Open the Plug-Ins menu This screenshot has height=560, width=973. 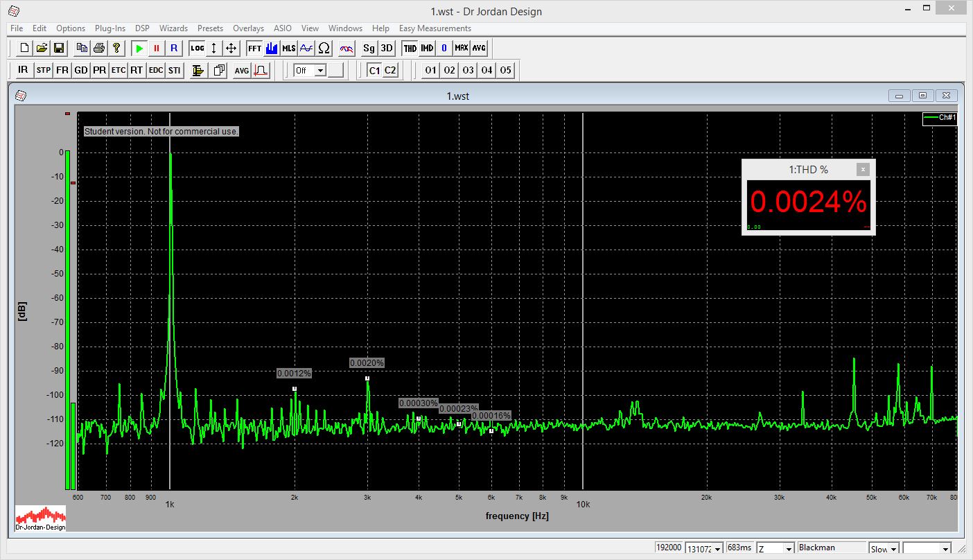pos(110,28)
